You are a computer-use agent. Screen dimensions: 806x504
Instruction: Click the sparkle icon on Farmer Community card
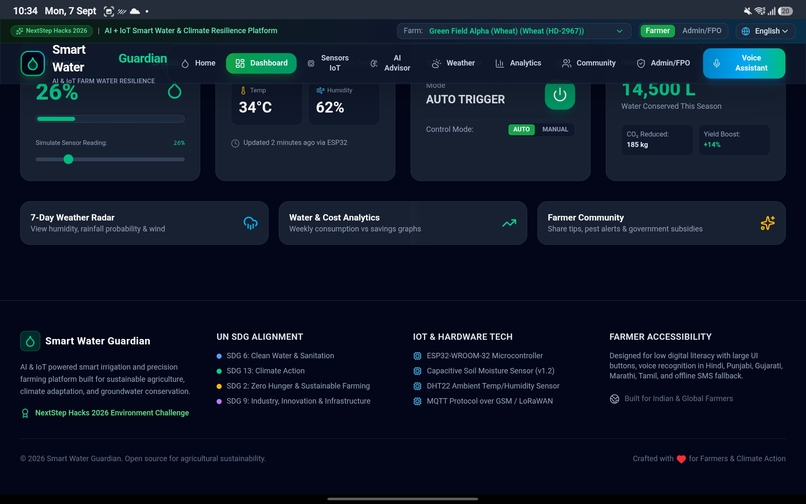pyautogui.click(x=767, y=223)
